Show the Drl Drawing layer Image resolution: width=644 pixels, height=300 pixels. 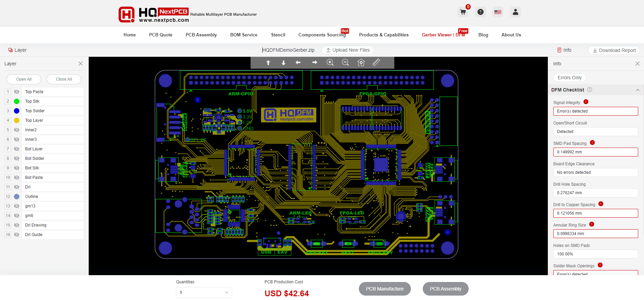tap(17, 225)
